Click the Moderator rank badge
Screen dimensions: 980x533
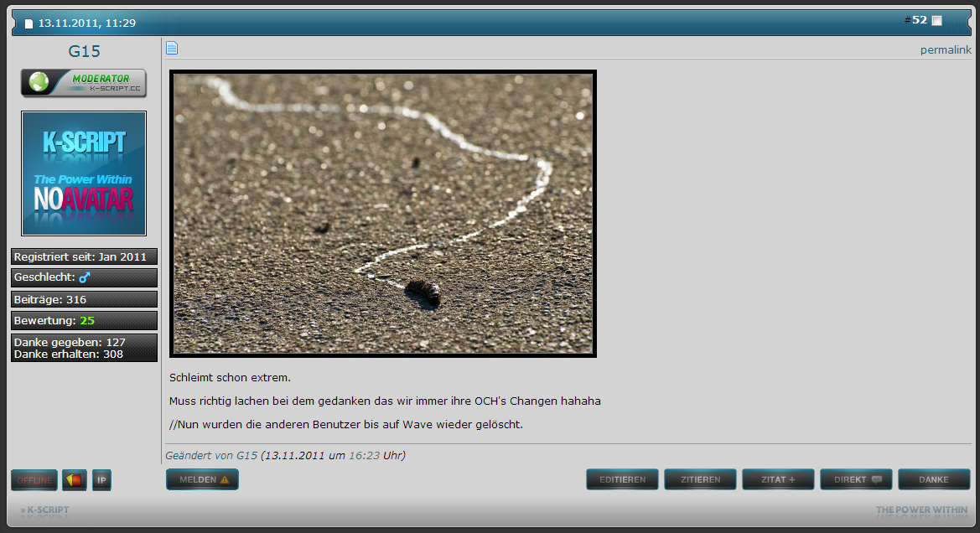[84, 83]
